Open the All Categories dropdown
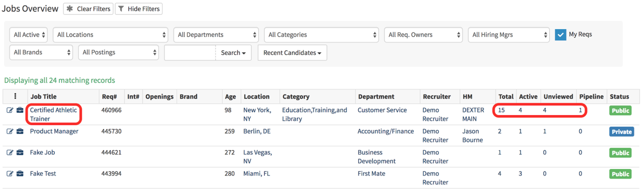Image resolution: width=644 pixels, height=193 pixels. [x=321, y=35]
